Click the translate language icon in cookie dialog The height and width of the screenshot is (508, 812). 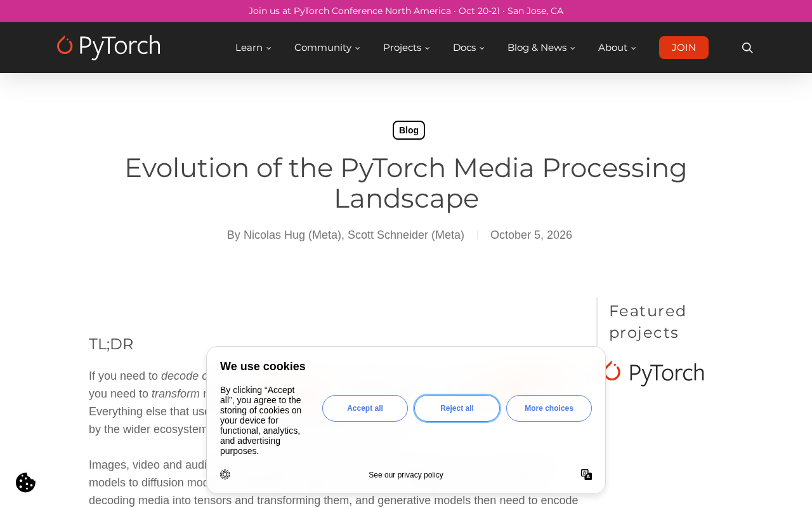point(586,475)
